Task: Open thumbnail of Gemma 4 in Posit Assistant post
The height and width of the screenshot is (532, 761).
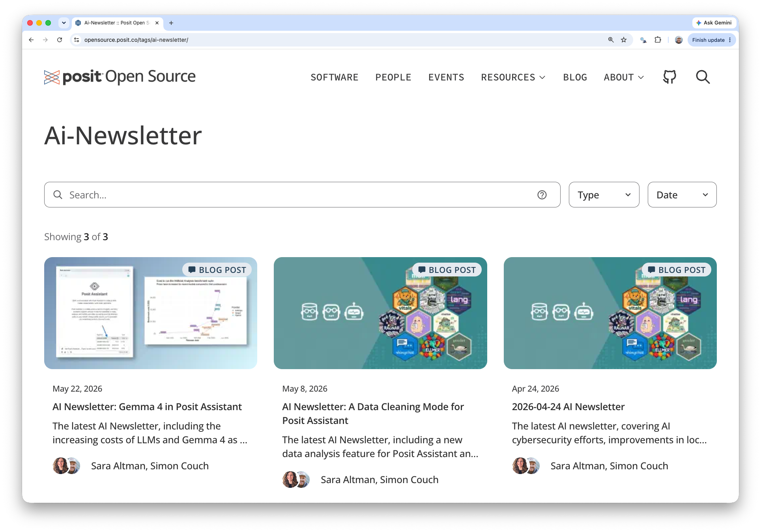Action: [x=151, y=313]
